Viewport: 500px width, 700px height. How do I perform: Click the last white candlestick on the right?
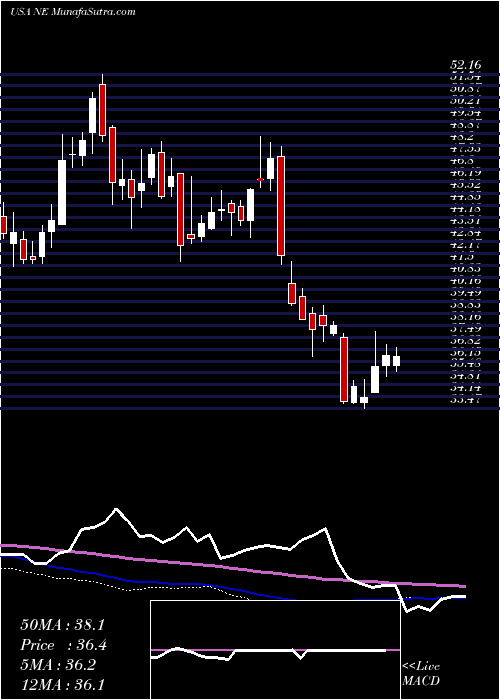click(396, 361)
